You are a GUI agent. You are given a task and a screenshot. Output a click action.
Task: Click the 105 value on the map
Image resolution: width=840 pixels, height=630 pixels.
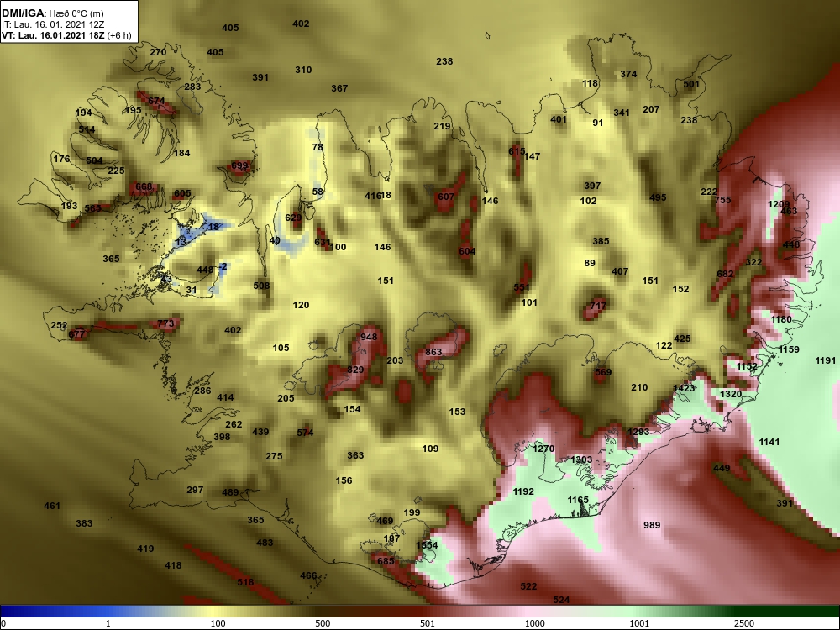[x=281, y=348]
